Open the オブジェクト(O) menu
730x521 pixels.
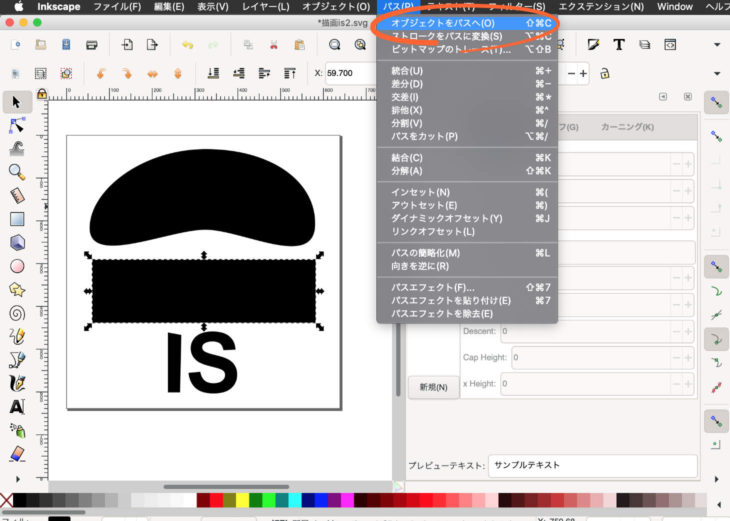(335, 7)
